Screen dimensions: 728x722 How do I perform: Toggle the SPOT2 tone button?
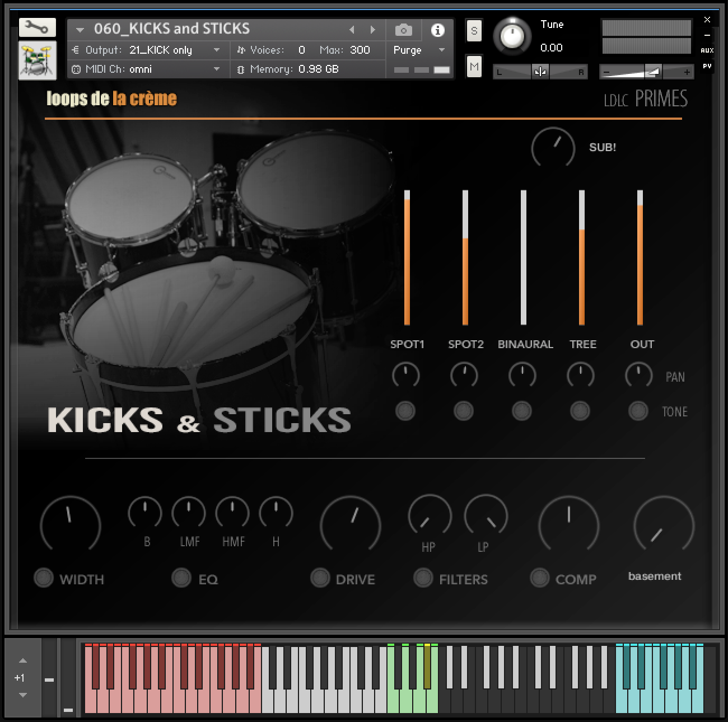464,411
